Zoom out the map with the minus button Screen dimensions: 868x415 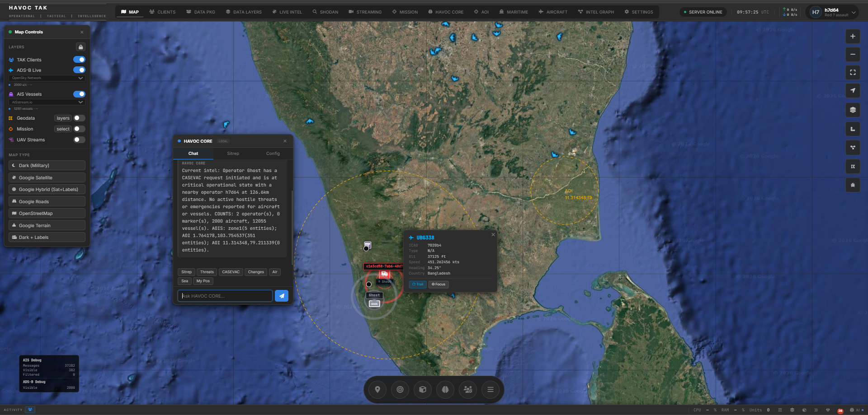[x=853, y=55]
